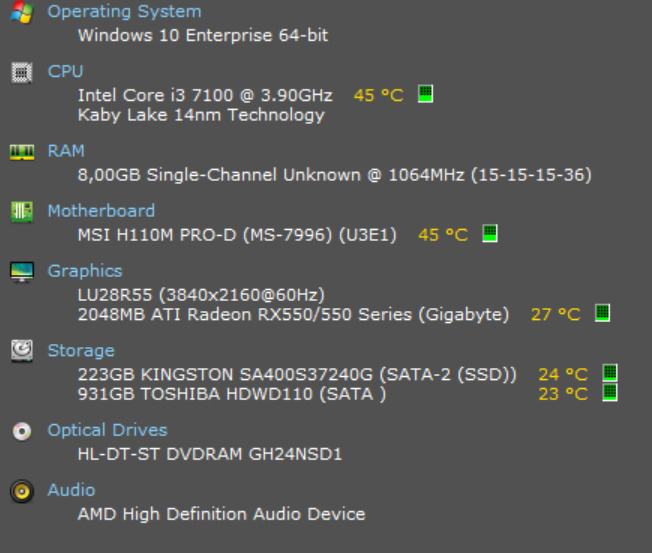Select the Audio section heading
Viewport: 652px width, 553px height.
click(71, 490)
